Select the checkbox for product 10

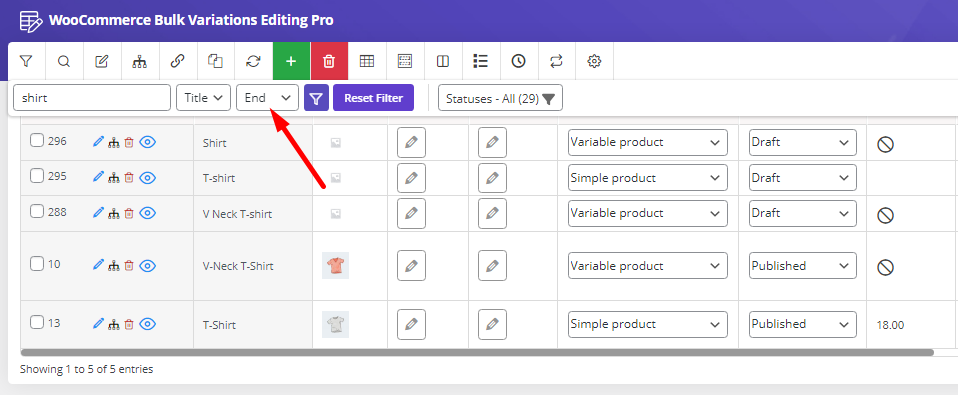point(37,264)
